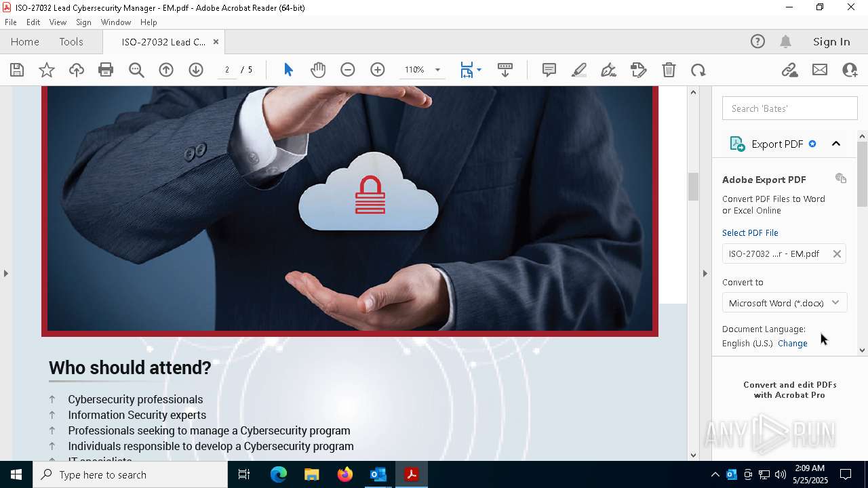The image size is (868, 488).
Task: Send file by email envelope icon
Action: tap(820, 70)
